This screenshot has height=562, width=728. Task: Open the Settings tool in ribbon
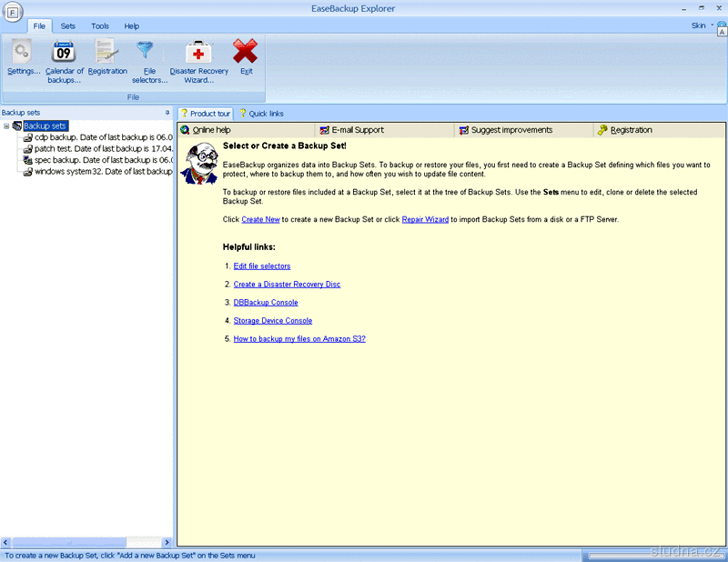[x=22, y=57]
